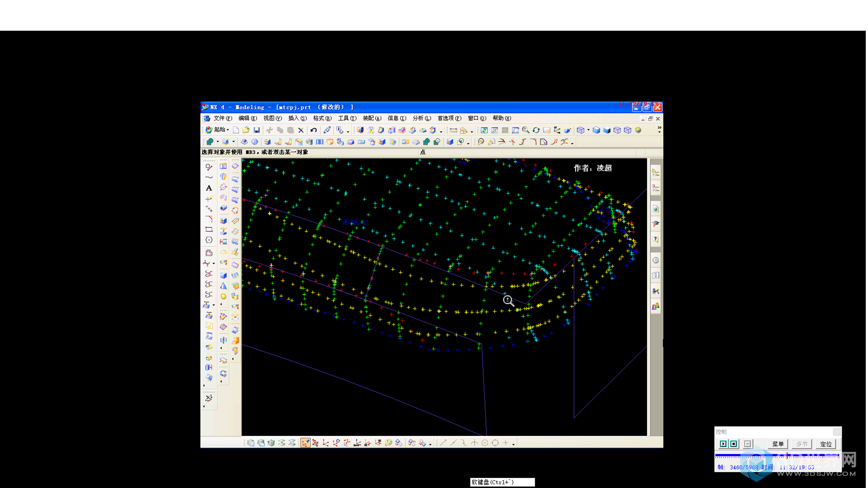Select the Point (+) tool in left toolbar

pyautogui.click(x=209, y=198)
